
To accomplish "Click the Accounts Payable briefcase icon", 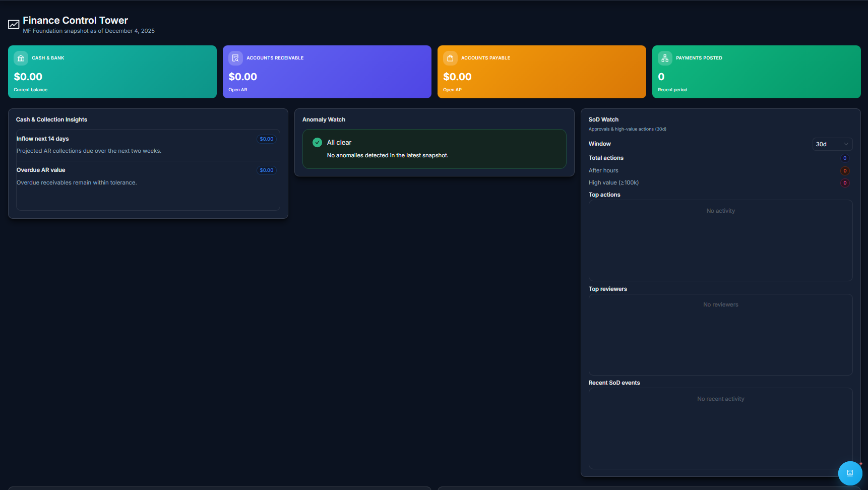I will pyautogui.click(x=450, y=58).
